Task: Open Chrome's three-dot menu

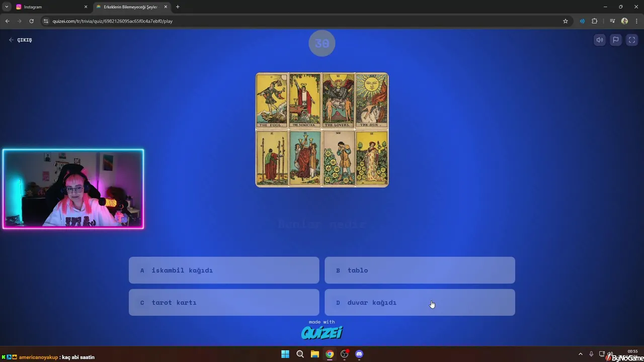Action: point(637,21)
